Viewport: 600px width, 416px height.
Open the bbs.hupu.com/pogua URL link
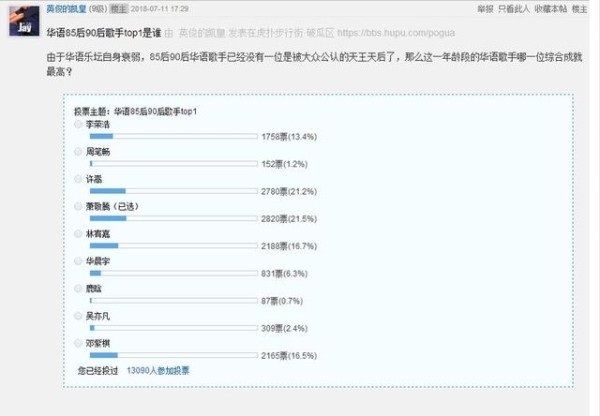coord(396,33)
